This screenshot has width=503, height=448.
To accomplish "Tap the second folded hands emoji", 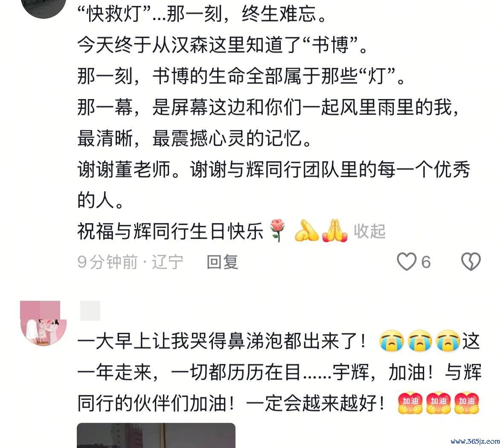I will coord(334,231).
